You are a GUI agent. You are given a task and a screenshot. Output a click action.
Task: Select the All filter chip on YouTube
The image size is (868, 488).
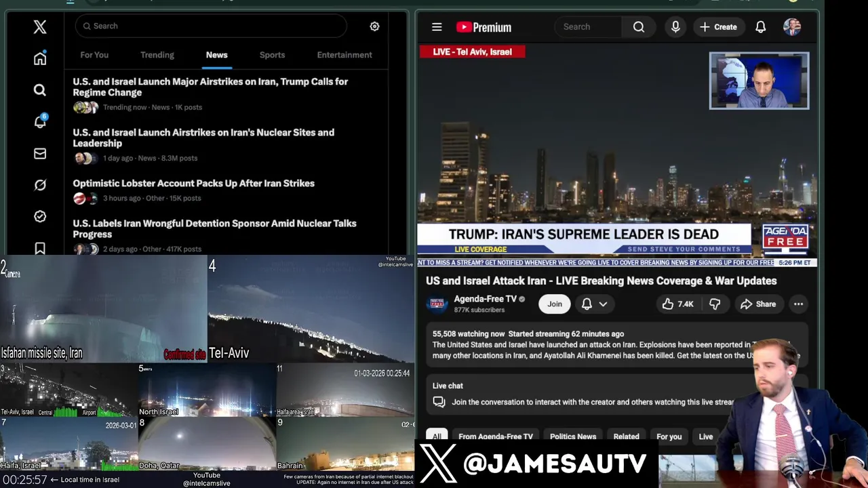[437, 436]
